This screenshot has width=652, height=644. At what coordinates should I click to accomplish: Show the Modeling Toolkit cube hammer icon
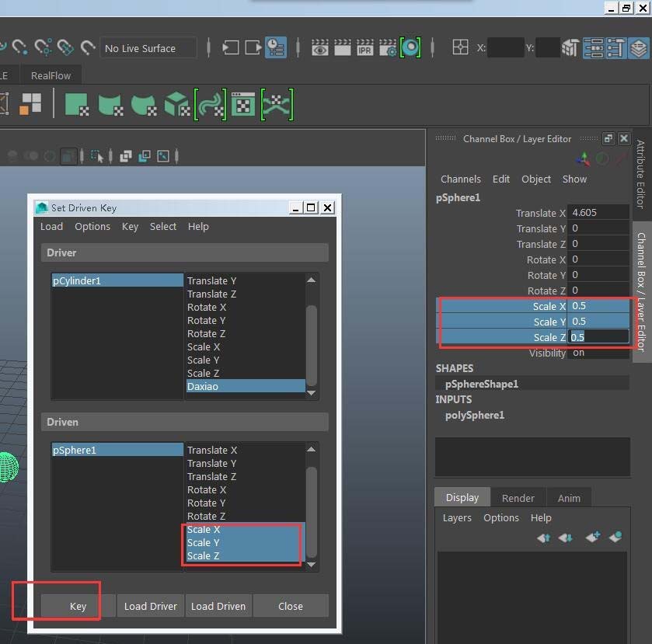click(x=570, y=48)
